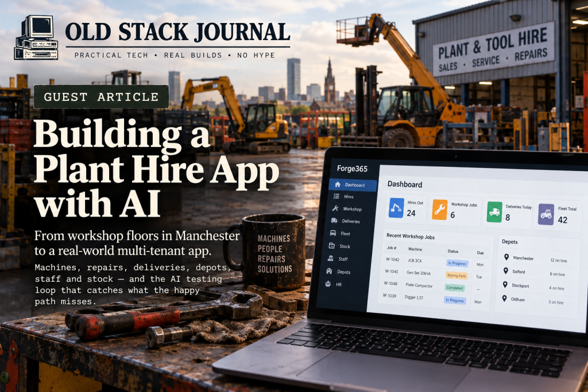Click the In Progress badge for W-1042
This screenshot has width=588, height=392.
click(457, 263)
